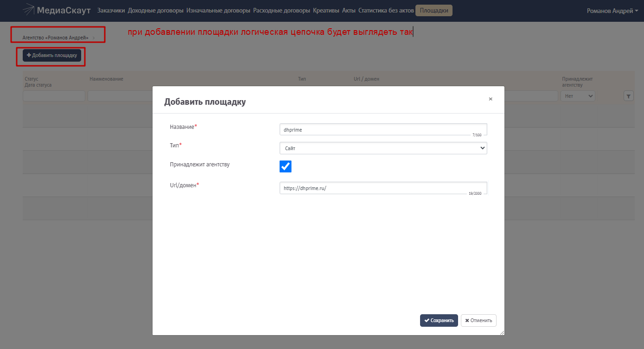Toggle the Принадлежит агентству checkbox
The image size is (644, 349).
point(286,166)
